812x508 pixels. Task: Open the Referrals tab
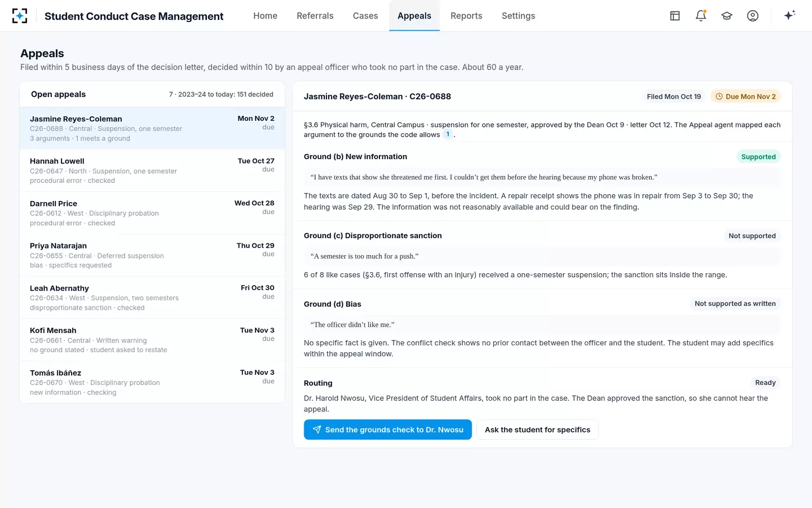click(x=315, y=16)
